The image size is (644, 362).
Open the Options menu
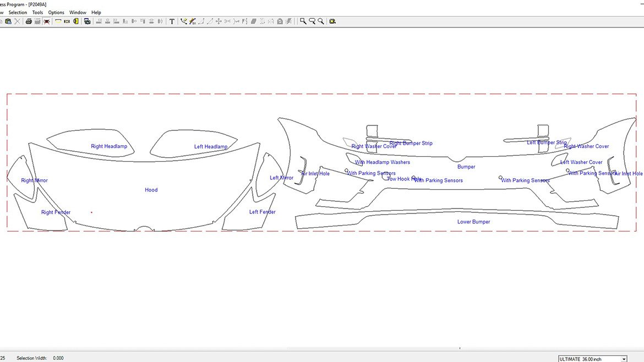(56, 12)
